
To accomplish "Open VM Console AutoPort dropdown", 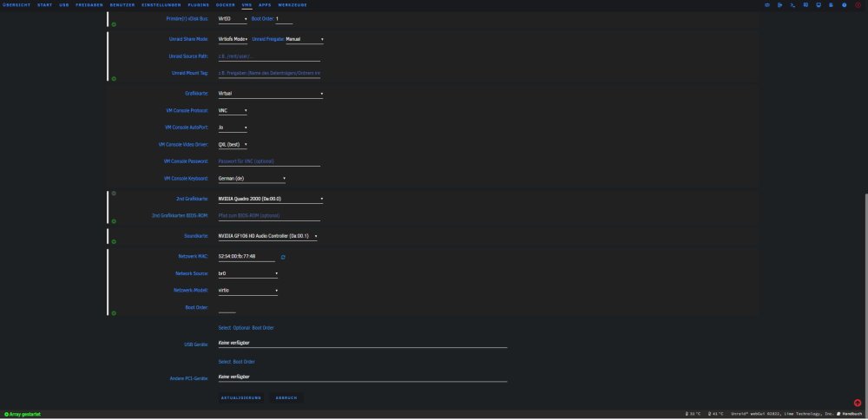I will pos(233,128).
